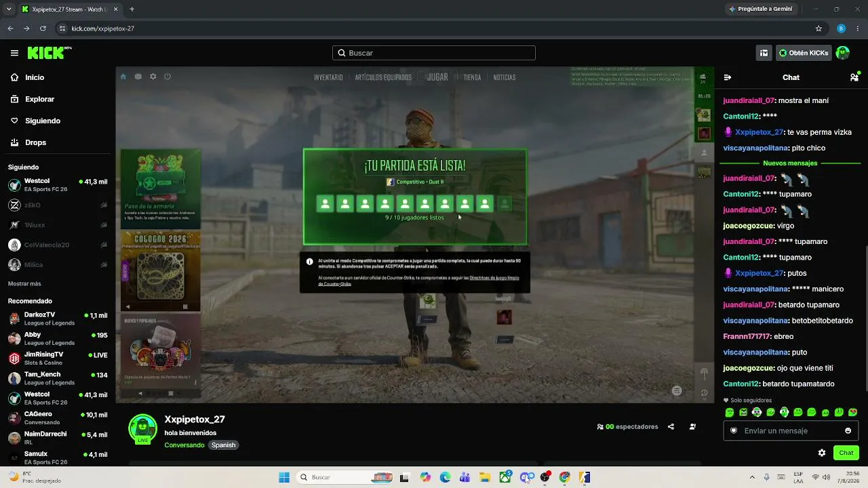
Task: Click the in-game home icon
Action: (123, 77)
